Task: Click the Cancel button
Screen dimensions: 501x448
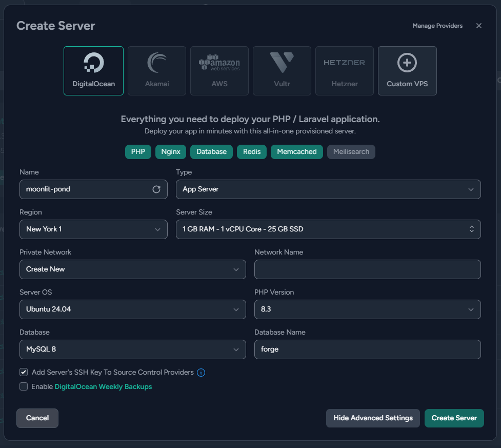Action: (37, 418)
